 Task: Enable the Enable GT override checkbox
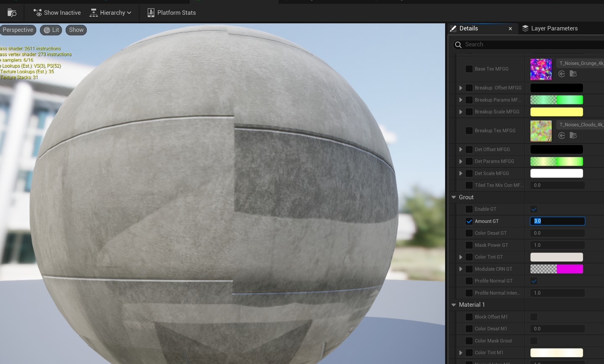point(469,209)
